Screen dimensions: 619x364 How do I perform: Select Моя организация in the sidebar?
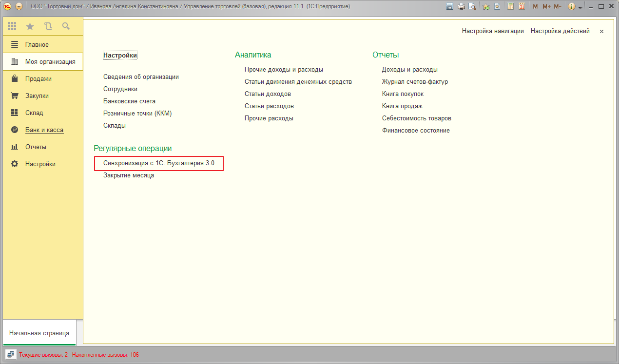point(42,61)
